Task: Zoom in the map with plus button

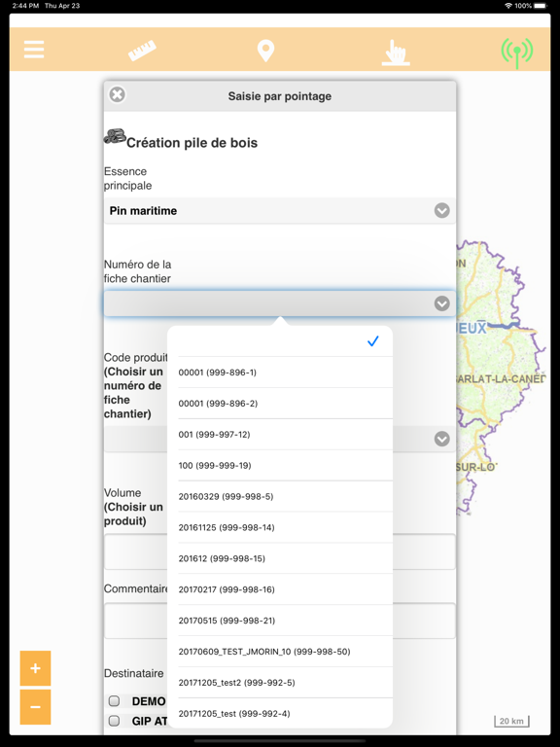Action: click(x=35, y=668)
